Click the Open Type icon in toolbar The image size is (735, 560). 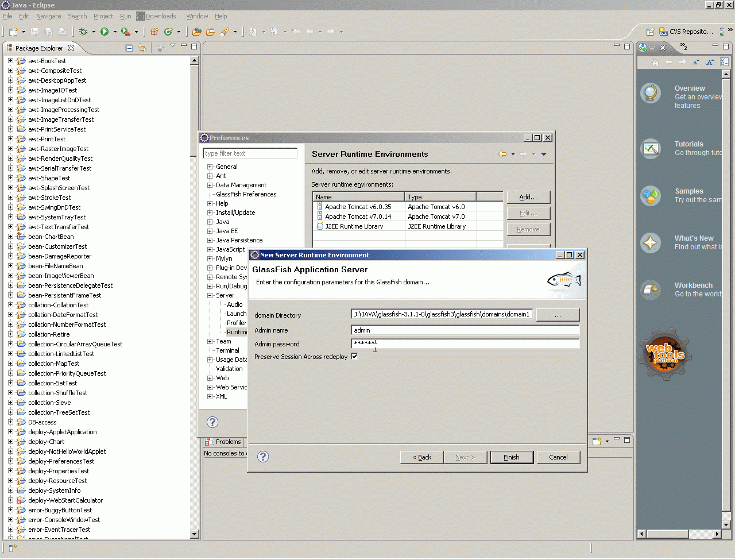(197, 32)
